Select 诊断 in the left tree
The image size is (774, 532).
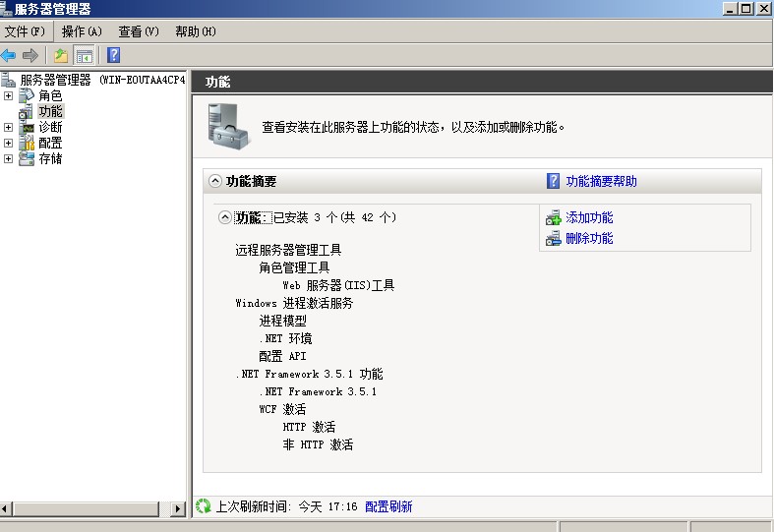[x=50, y=127]
